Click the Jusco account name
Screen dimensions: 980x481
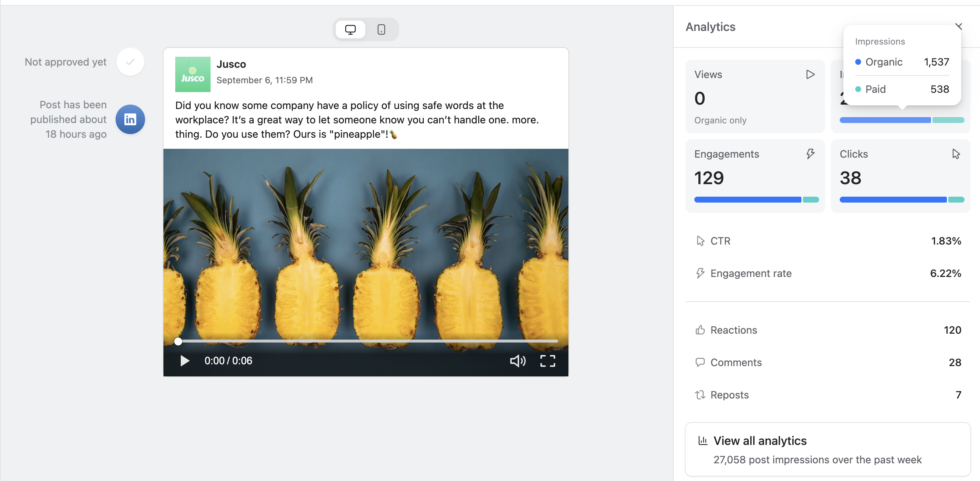(231, 64)
